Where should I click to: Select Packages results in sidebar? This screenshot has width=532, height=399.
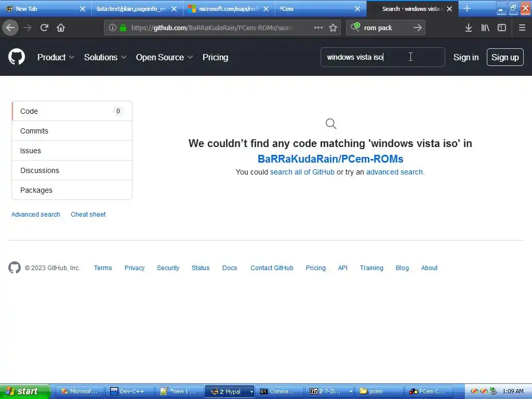72,190
